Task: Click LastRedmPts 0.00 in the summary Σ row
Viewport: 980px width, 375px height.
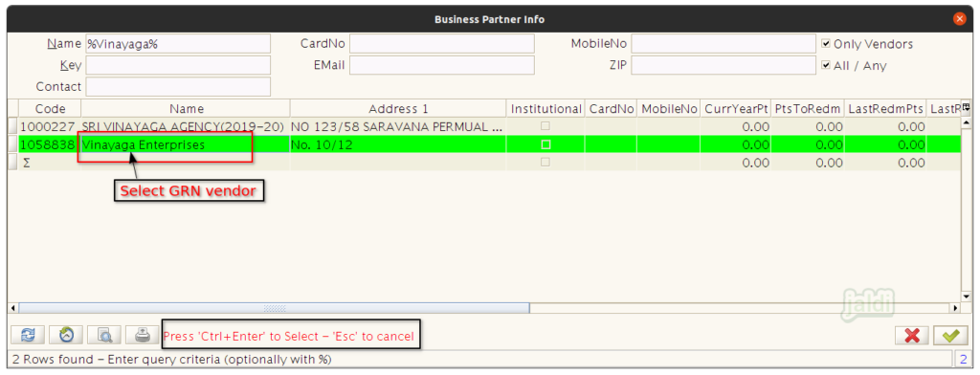Action: coord(885,163)
